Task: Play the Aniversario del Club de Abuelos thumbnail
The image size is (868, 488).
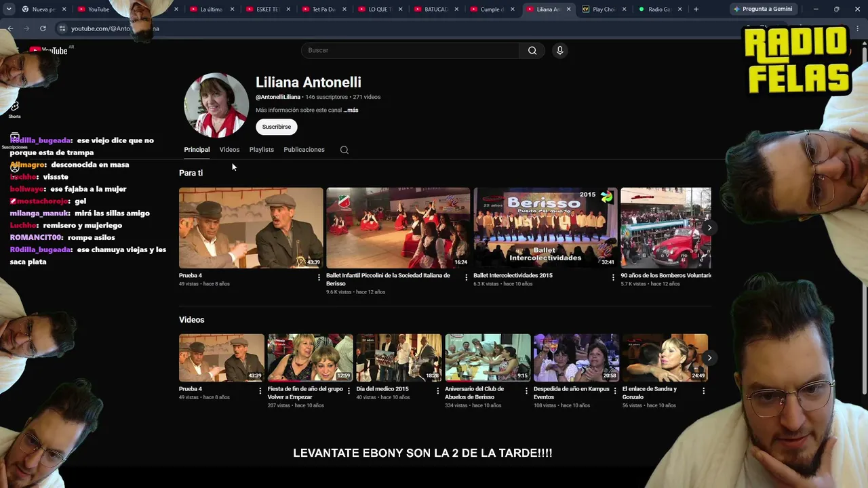Action: point(488,358)
